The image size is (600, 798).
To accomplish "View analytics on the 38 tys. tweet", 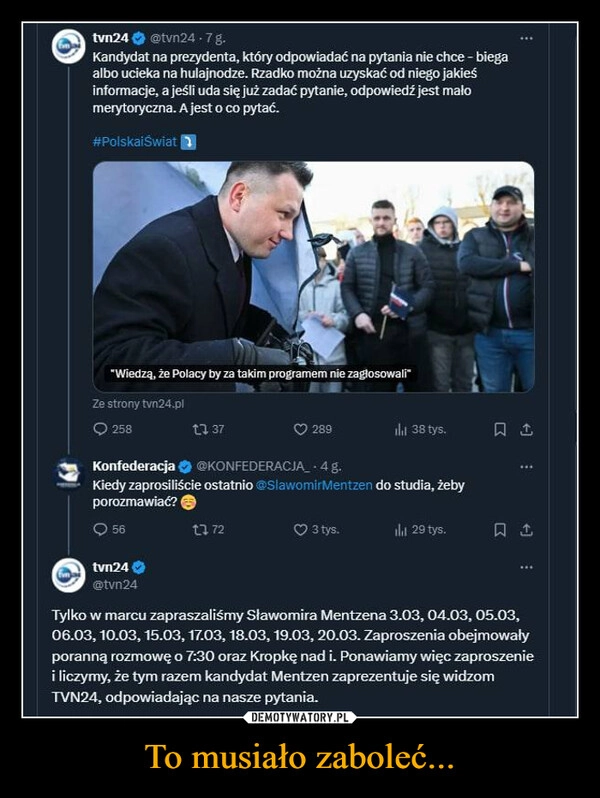I will point(401,429).
